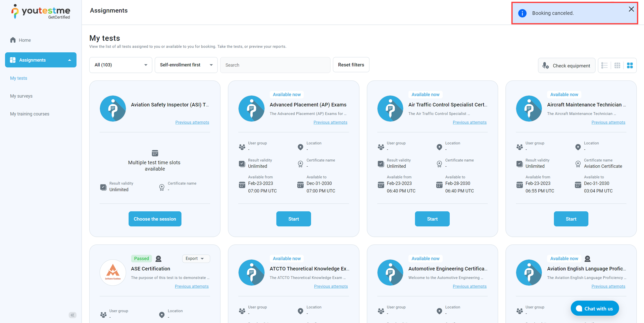Viewport: 644px width, 323px height.
Task: Expand the Export dropdown on ASE Certification
Action: point(196,259)
